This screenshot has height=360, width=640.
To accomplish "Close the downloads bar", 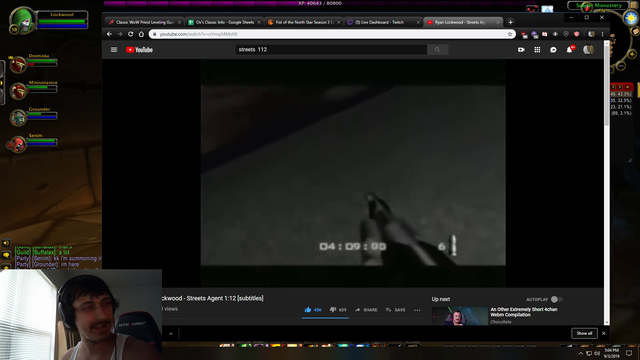I will pos(604,333).
